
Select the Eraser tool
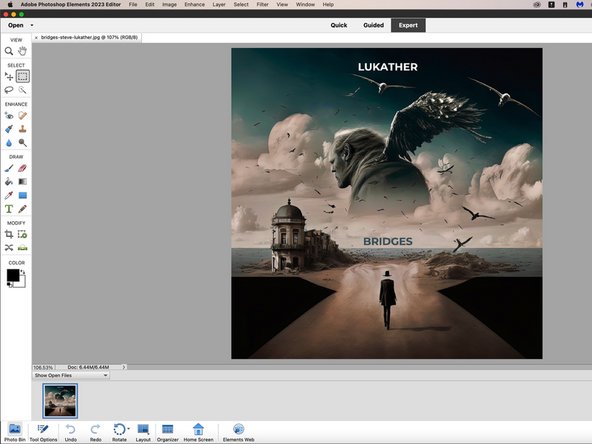tap(23, 168)
